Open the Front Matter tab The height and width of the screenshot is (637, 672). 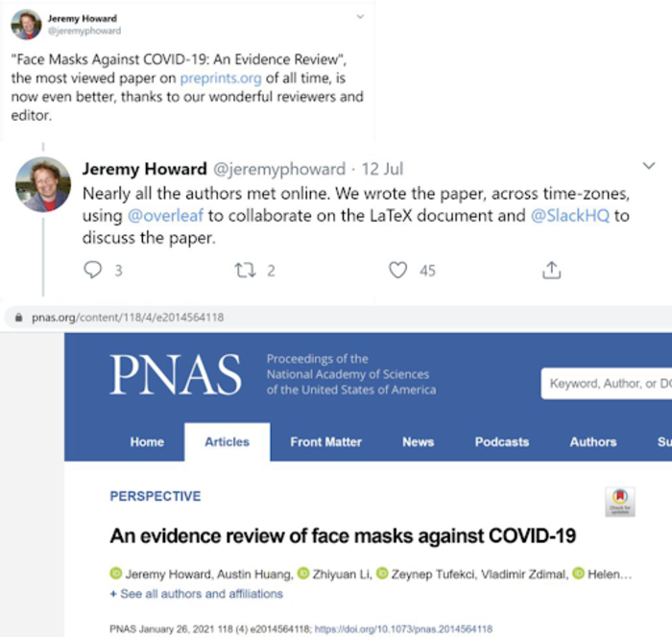326,442
